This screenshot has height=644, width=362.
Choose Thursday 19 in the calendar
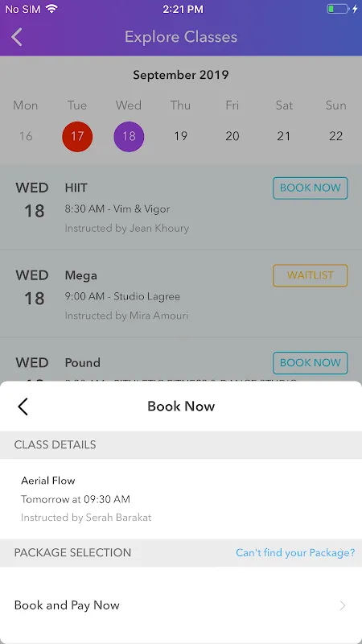(x=180, y=136)
